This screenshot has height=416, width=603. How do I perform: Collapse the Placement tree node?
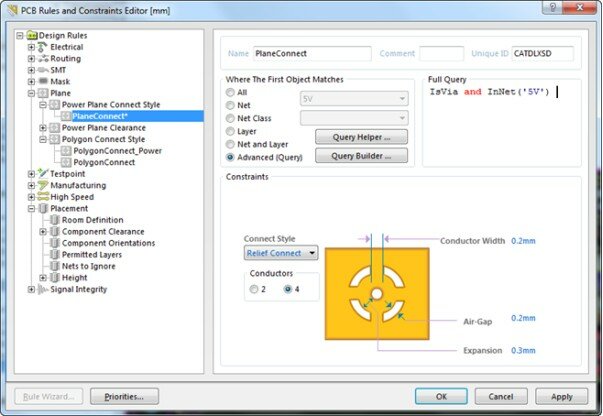[x=32, y=209]
